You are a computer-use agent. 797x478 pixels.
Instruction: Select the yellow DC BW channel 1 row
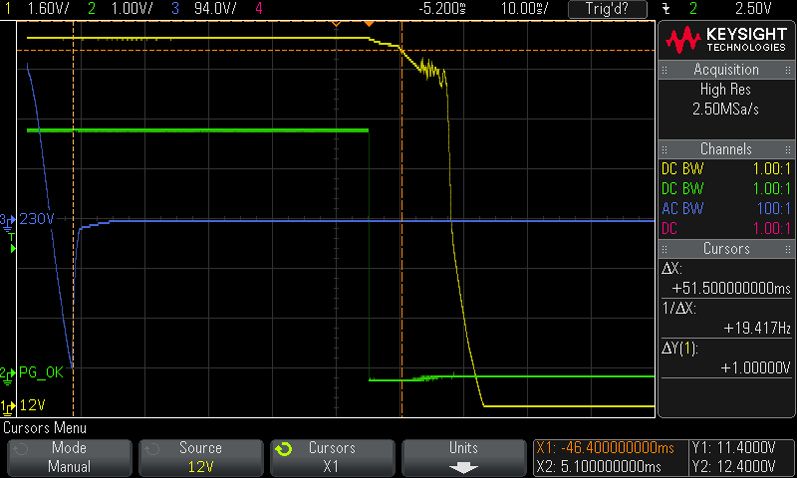tap(726, 169)
